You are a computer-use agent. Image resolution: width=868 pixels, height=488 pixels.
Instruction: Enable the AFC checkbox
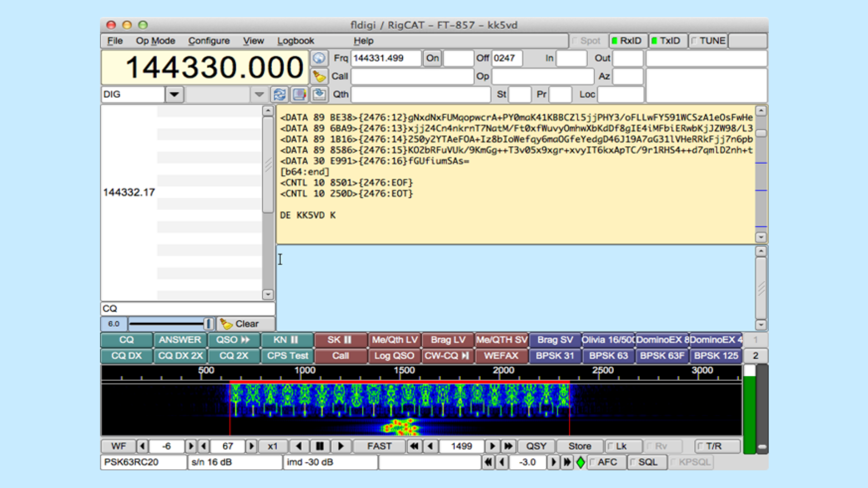[x=606, y=462]
